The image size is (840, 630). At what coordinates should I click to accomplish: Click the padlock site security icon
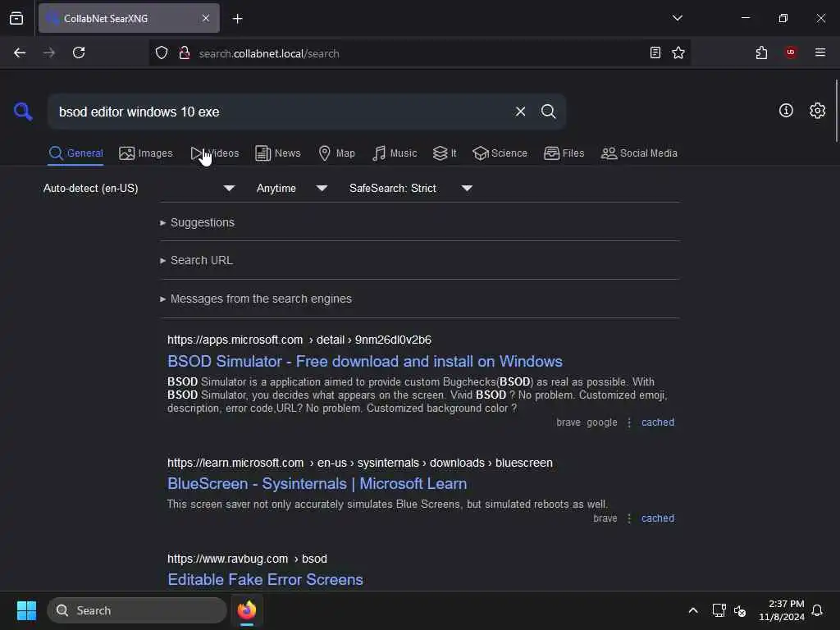point(185,53)
